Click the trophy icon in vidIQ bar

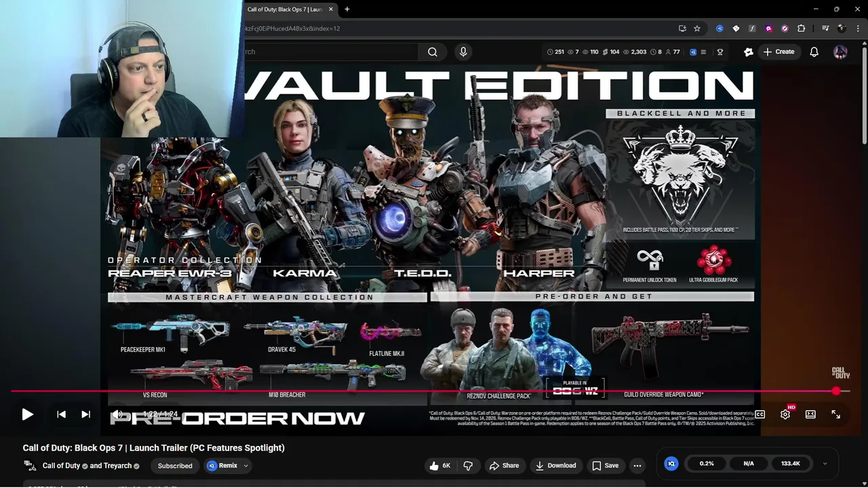[x=719, y=52]
